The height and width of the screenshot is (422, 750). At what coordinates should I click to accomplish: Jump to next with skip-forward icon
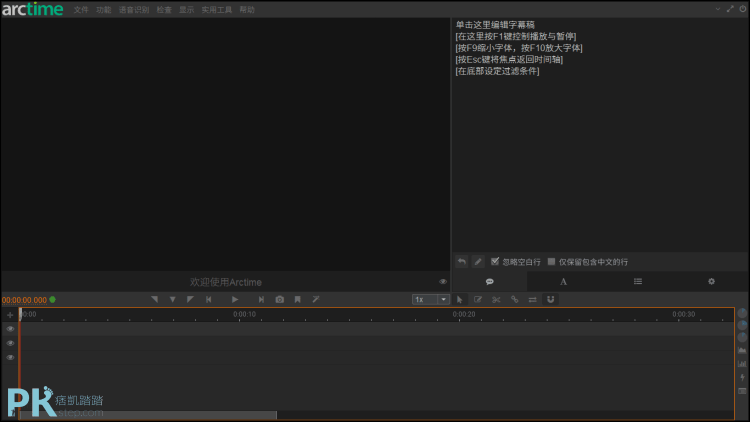[261, 300]
